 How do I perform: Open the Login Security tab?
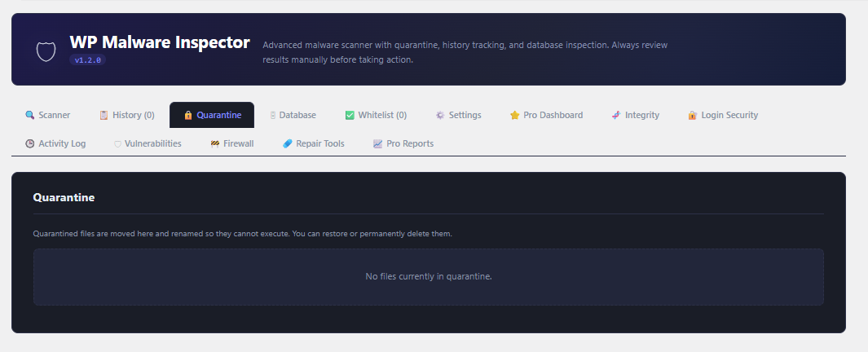click(729, 115)
